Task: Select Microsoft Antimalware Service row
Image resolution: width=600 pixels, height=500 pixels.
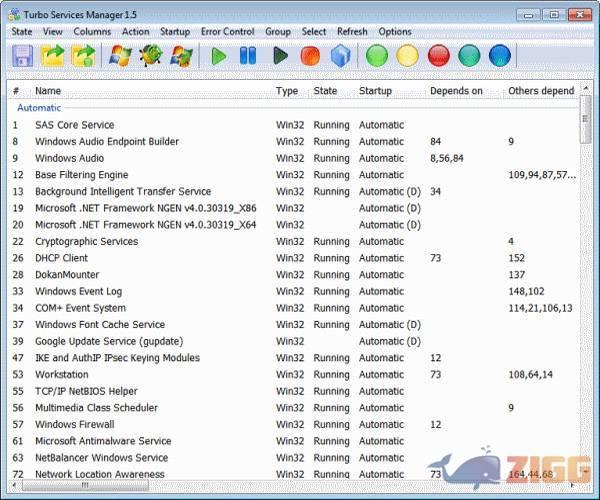Action: (293, 441)
